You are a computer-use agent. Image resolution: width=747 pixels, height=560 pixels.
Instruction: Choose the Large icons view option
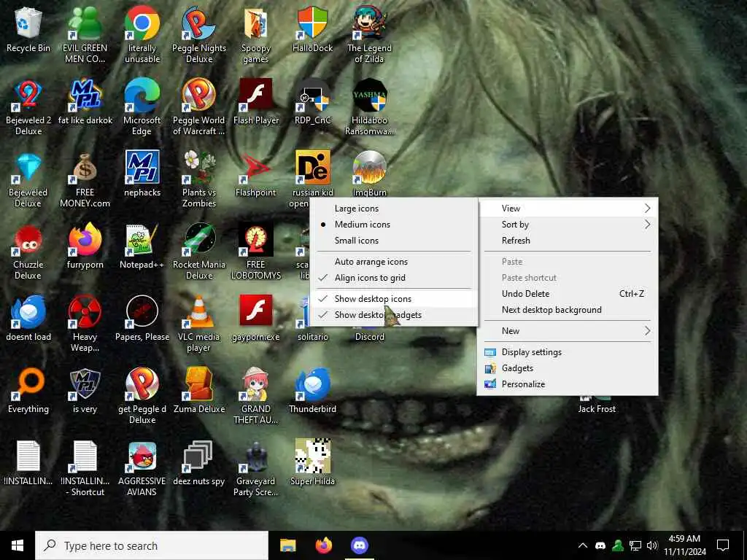(x=394, y=209)
